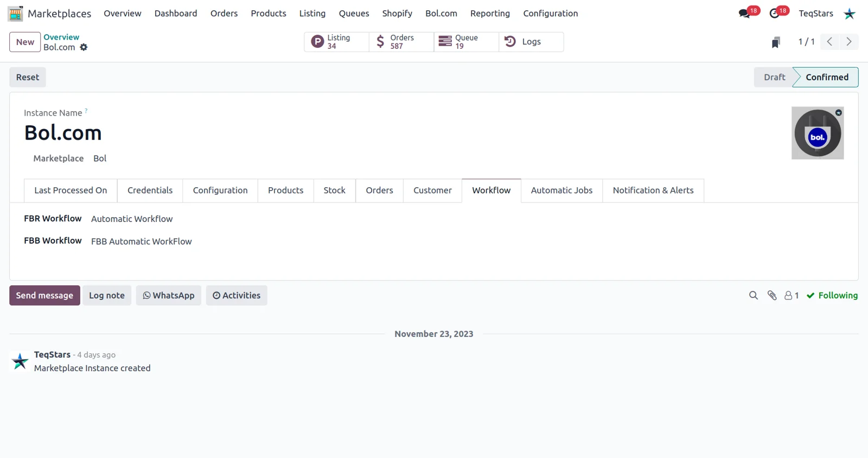Open the Marketplaces app home icon
868x458 pixels.
coord(16,14)
